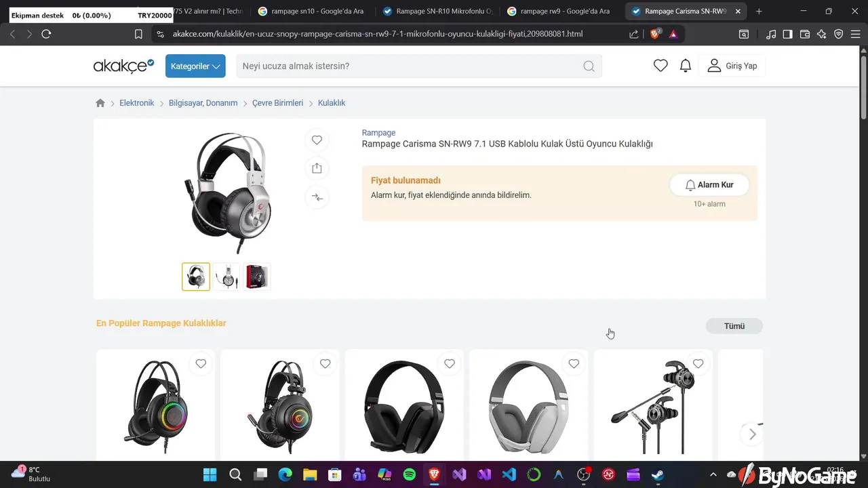This screenshot has width=868, height=488.
Task: Open Elektronik breadcrumb link
Action: (x=137, y=103)
